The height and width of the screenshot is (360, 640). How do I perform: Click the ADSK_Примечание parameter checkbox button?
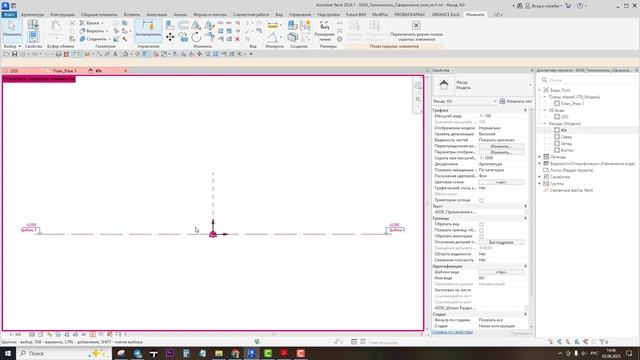pos(526,212)
